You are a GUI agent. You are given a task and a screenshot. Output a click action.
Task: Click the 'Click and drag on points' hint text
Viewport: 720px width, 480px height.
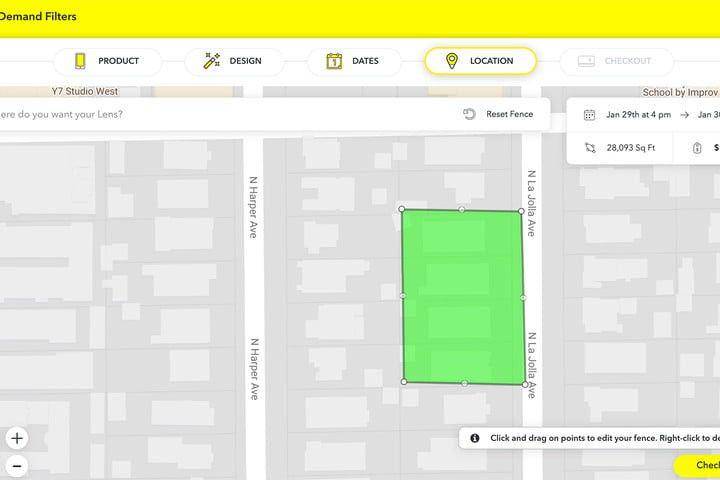click(605, 438)
